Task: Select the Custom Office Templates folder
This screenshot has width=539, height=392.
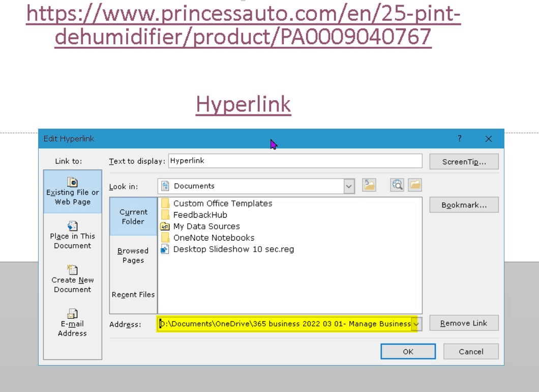Action: (x=222, y=203)
